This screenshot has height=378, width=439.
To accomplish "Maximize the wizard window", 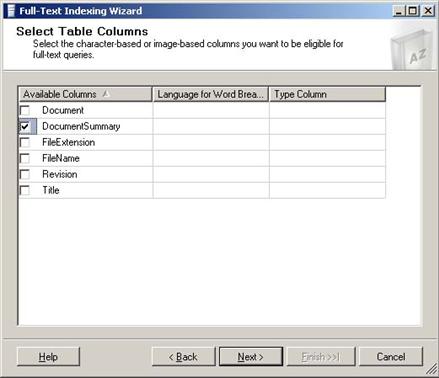I will pos(413,11).
